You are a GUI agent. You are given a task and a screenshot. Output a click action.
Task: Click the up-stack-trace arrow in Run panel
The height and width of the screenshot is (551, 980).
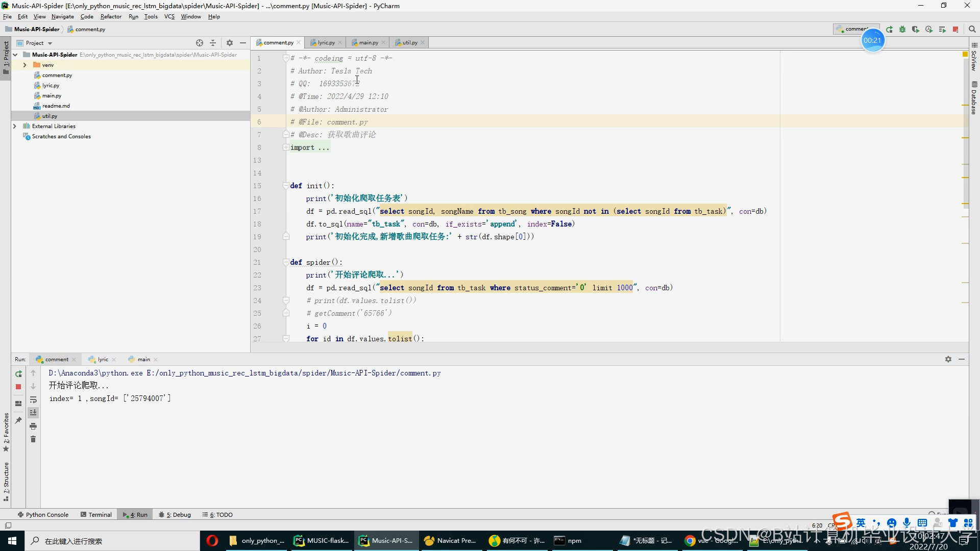tap(33, 373)
